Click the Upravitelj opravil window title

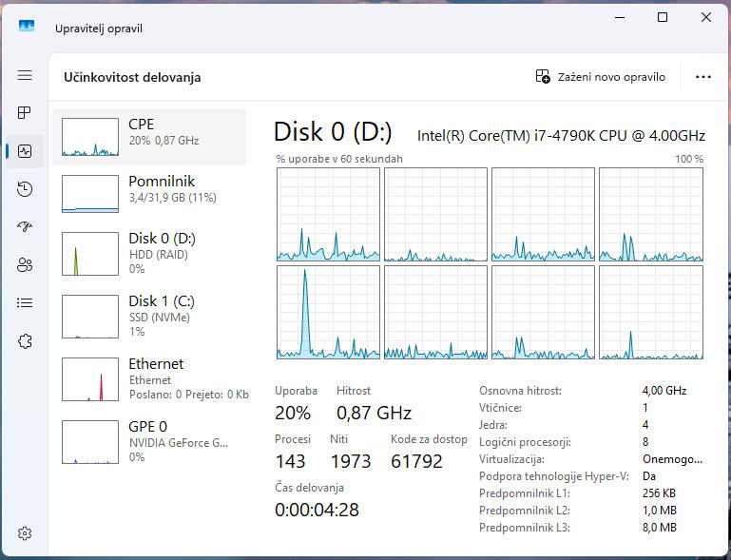[98, 29]
